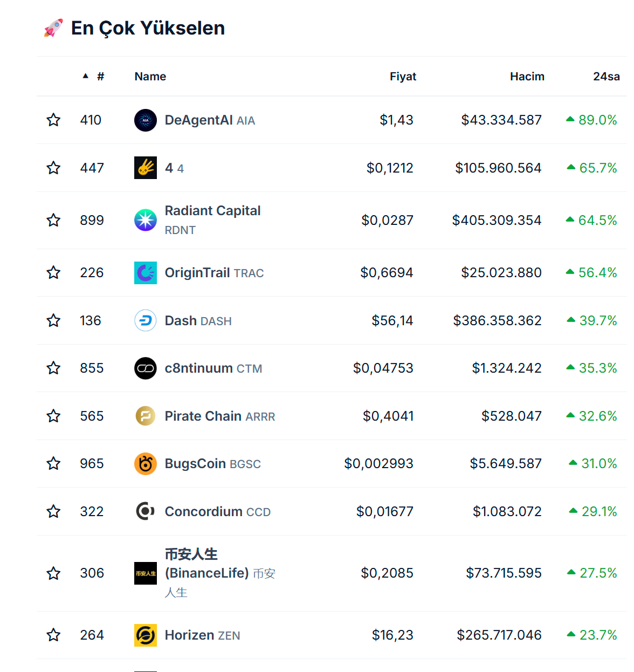The height and width of the screenshot is (672, 634).
Task: Sort the list by Hacim column
Action: tap(527, 77)
